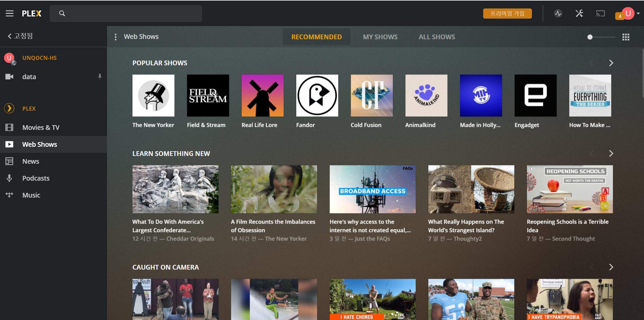
Task: Switch to the MY SHOWS tab
Action: point(380,37)
